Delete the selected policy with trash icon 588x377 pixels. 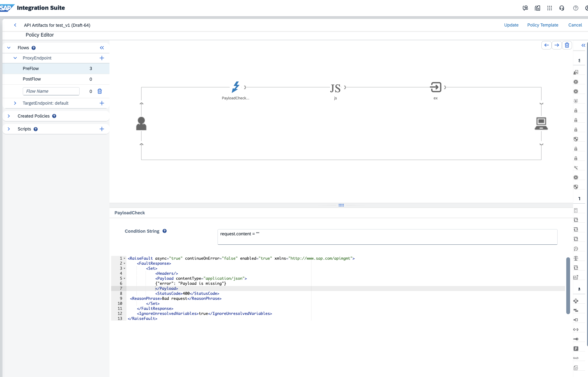(x=567, y=45)
